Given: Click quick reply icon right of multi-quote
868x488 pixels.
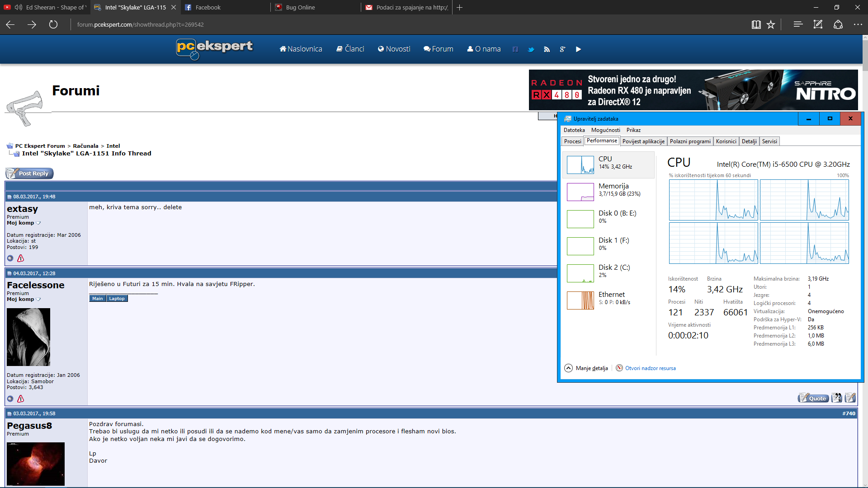Looking at the screenshot, I should pos(850,398).
